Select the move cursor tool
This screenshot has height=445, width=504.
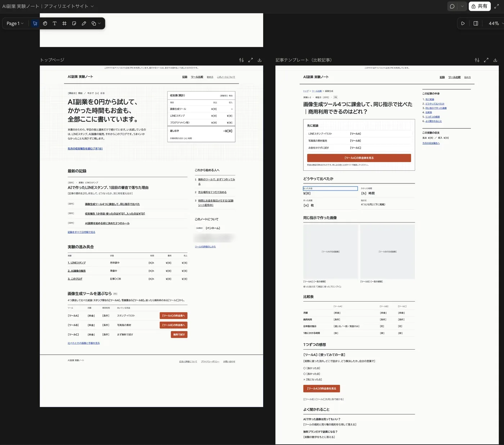35,23
